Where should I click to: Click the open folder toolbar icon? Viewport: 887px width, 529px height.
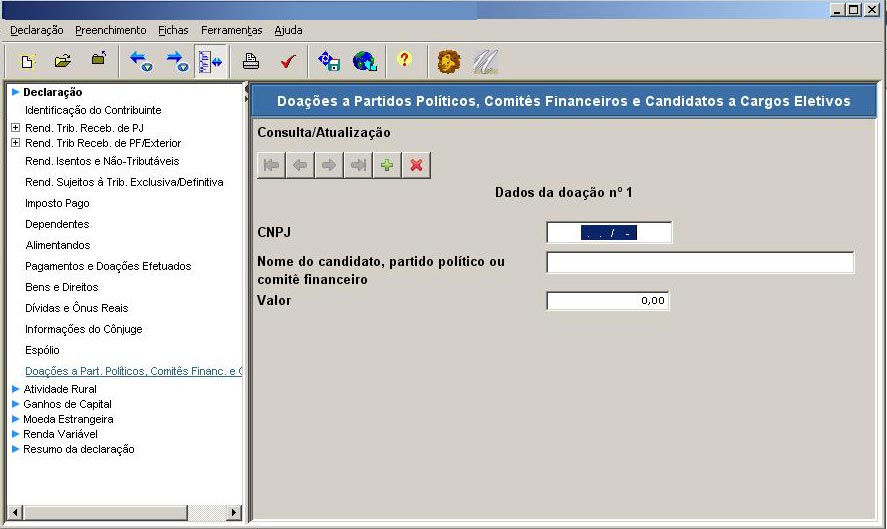[63, 61]
